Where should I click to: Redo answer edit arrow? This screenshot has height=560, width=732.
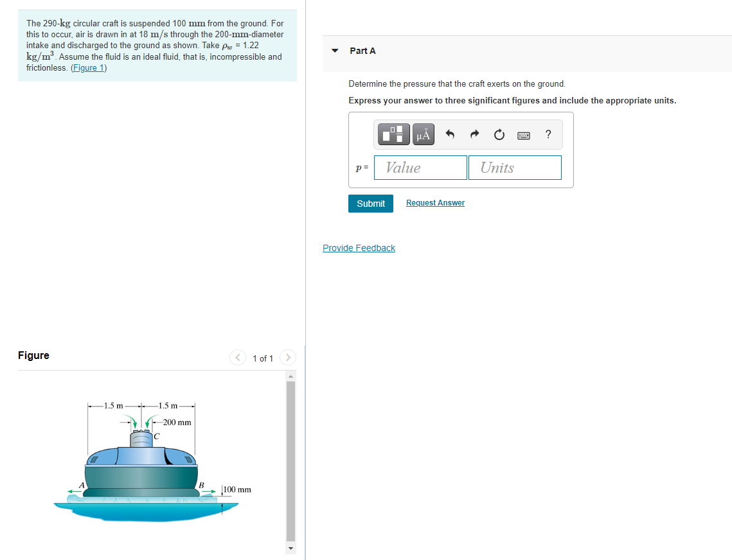[474, 134]
